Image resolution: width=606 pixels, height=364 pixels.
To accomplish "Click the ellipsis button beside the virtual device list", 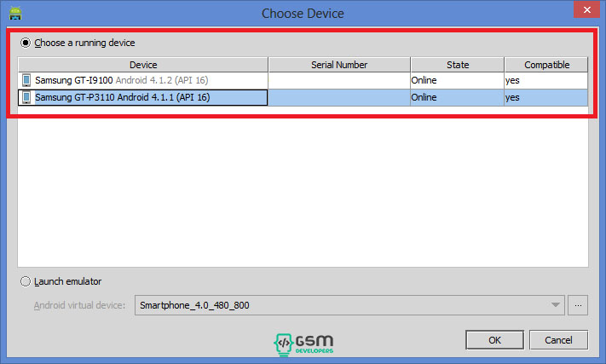I will pos(578,305).
